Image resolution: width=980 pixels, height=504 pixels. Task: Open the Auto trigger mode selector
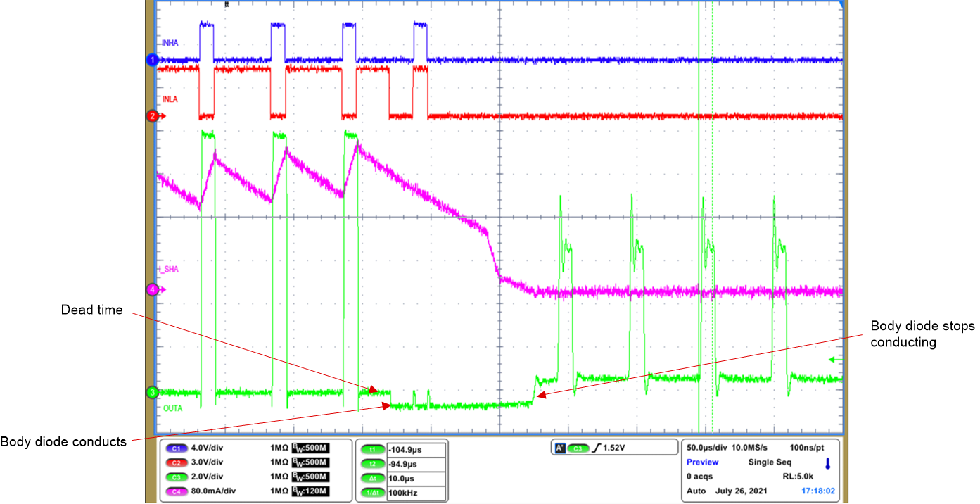[696, 489]
